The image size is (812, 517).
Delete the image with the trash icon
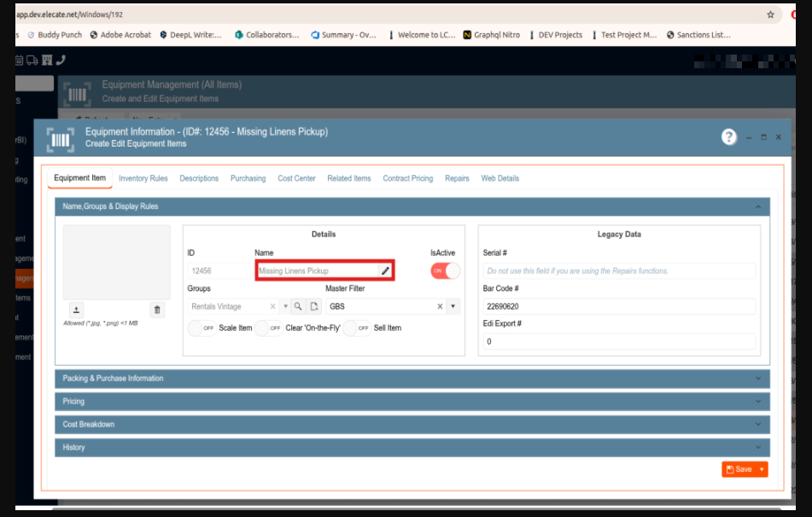157,310
